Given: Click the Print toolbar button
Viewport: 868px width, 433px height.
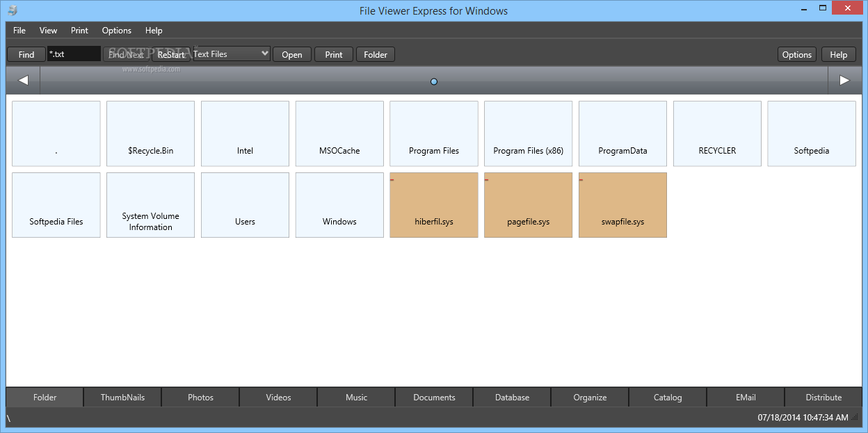Looking at the screenshot, I should point(334,54).
